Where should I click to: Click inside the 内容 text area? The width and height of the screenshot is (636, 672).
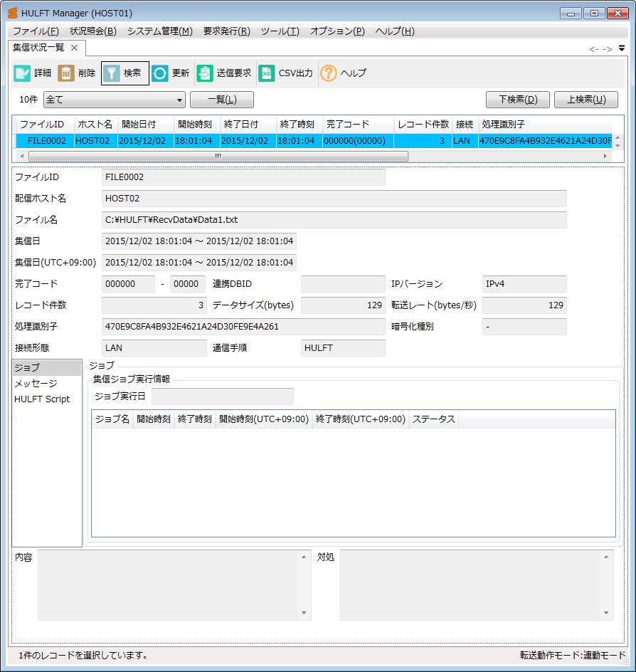point(169,585)
